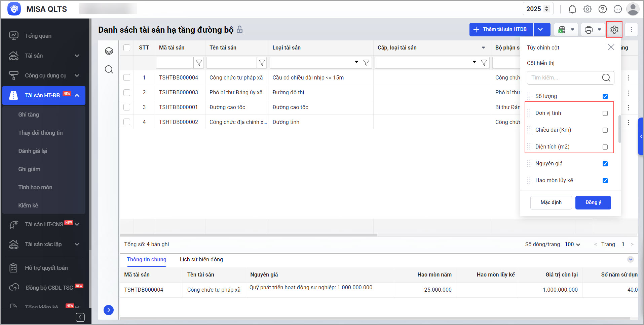Open the rows per page 100 dropdown
This screenshot has width=644, height=325.
[572, 244]
